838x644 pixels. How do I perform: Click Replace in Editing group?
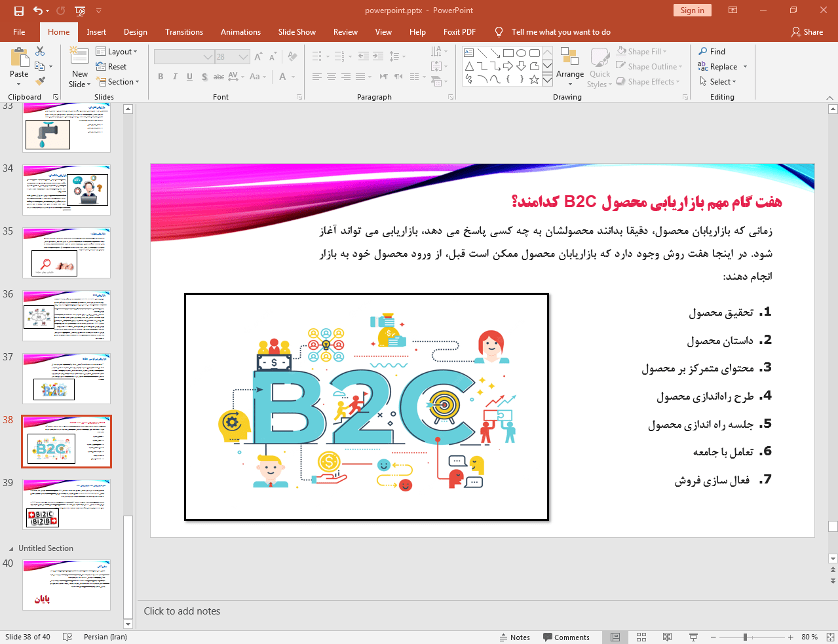pos(718,67)
